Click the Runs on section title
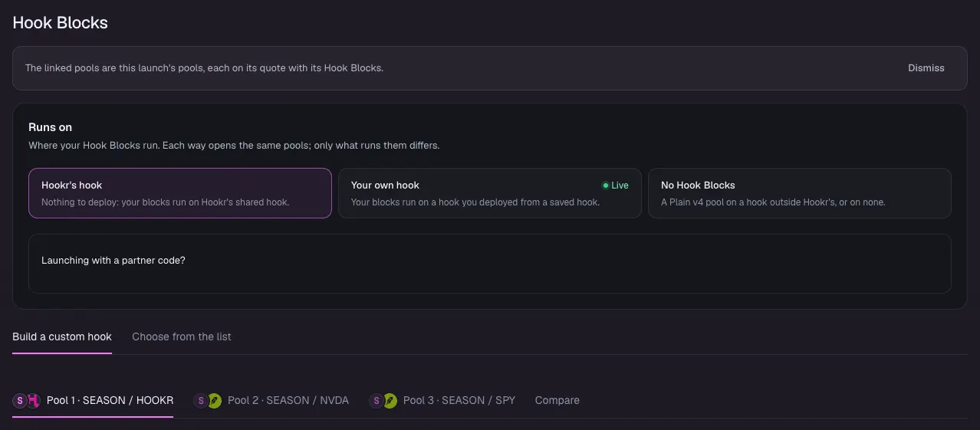Screen dimensions: 980x430 pos(50,127)
